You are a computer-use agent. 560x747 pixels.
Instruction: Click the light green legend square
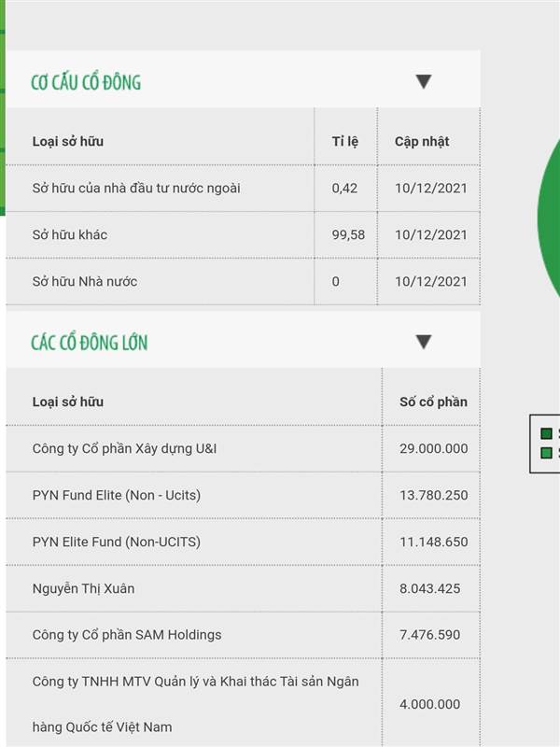[546, 453]
